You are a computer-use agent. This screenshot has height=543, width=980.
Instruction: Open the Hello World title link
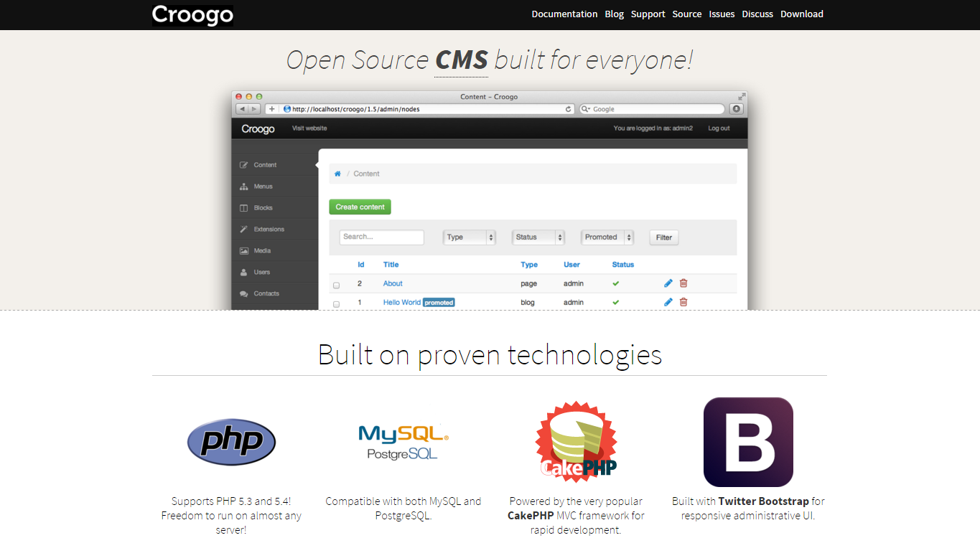click(x=401, y=302)
